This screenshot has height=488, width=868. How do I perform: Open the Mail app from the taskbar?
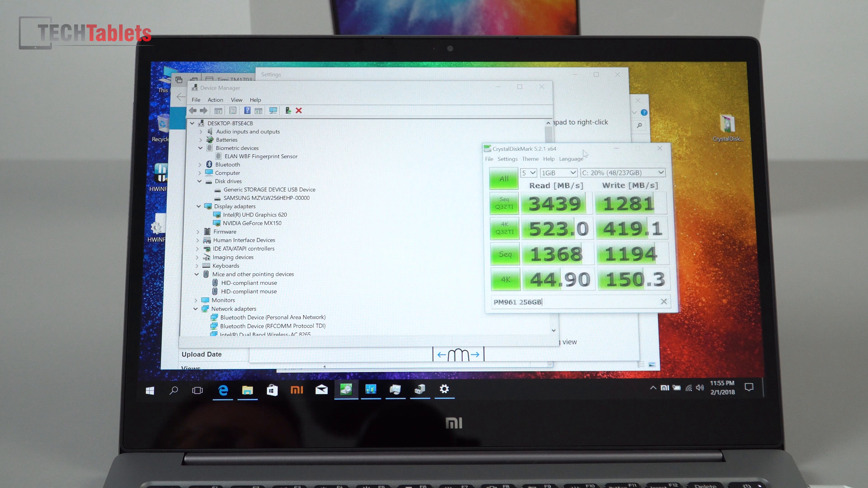(321, 390)
